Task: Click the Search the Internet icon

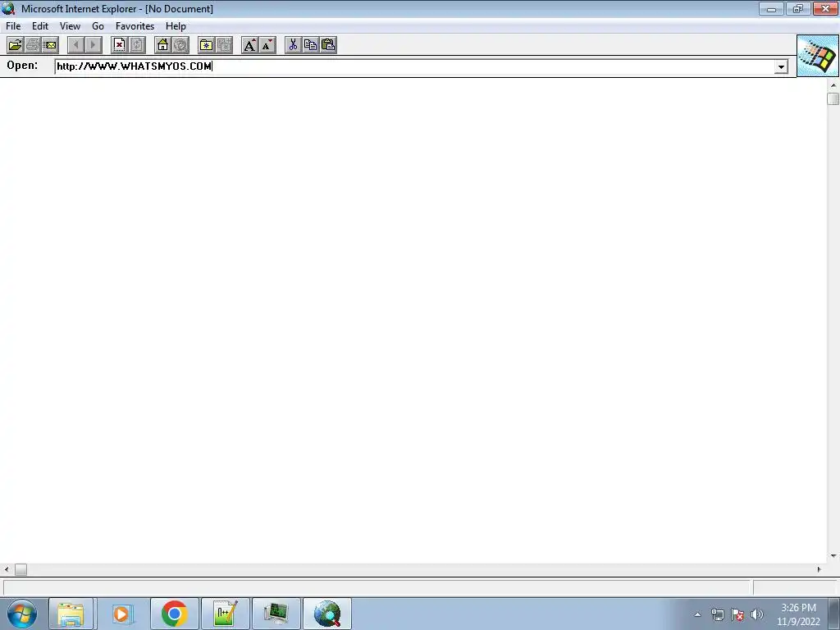Action: point(180,45)
